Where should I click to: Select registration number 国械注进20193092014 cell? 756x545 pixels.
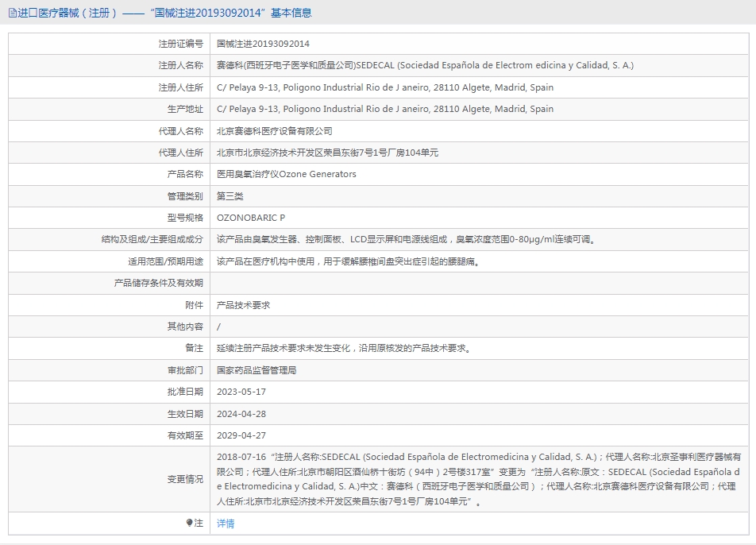click(x=263, y=44)
